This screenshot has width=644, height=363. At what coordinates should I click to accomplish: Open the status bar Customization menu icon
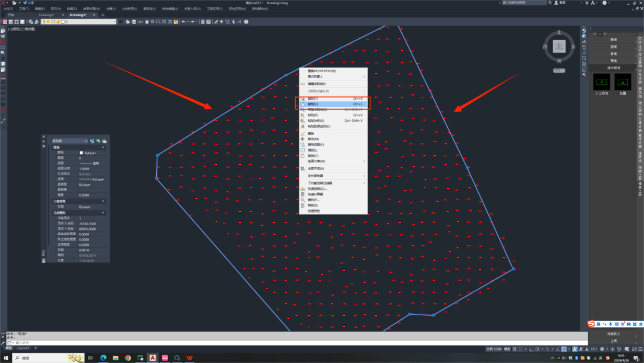pos(640,349)
